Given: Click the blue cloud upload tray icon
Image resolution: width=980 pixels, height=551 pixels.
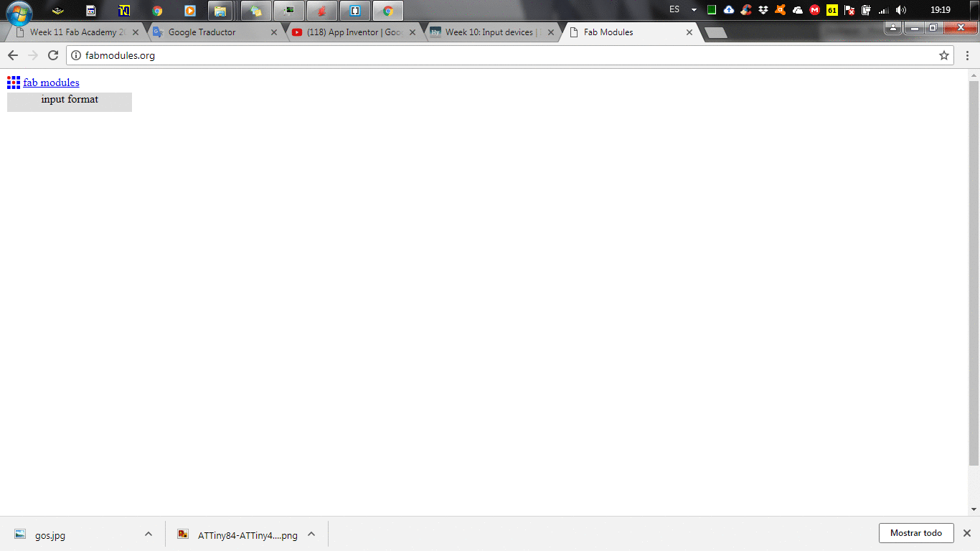Looking at the screenshot, I should click(729, 10).
